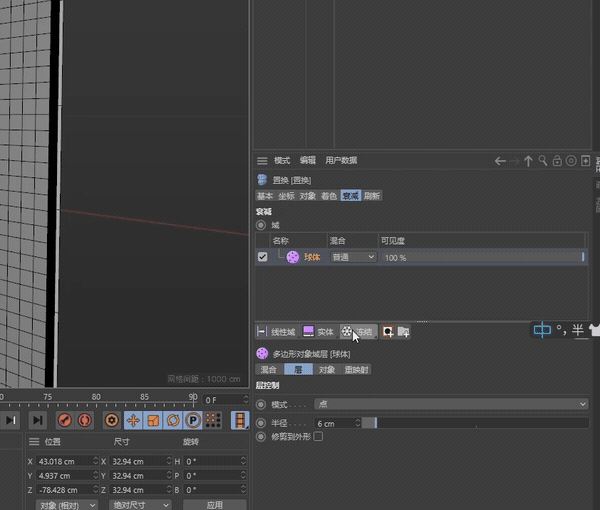The width and height of the screenshot is (600, 510).
Task: Click the 修剪到外形 keyframe radio dot
Action: (x=261, y=437)
